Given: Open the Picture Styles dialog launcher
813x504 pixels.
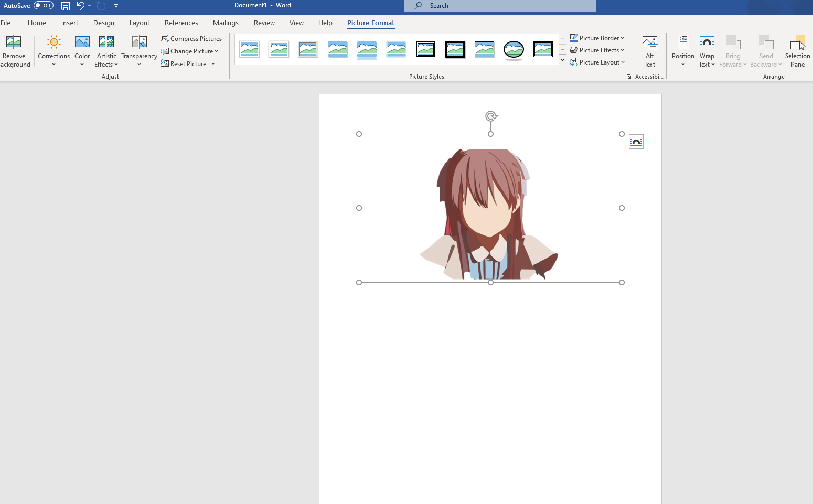Looking at the screenshot, I should [628, 76].
